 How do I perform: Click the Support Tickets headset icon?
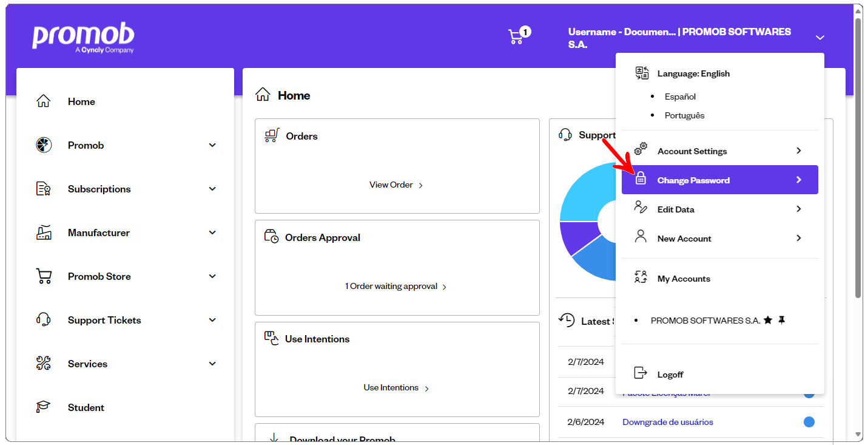[44, 320]
